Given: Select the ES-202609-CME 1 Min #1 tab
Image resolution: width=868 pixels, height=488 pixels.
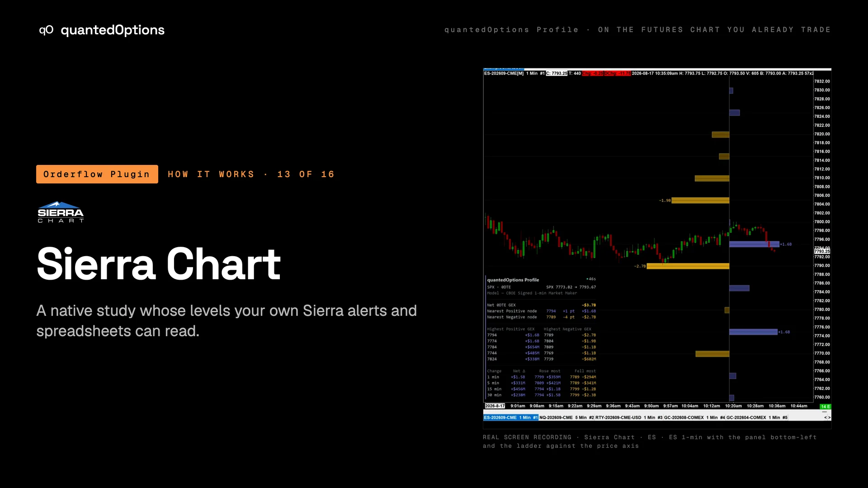Looking at the screenshot, I should pyautogui.click(x=511, y=418).
